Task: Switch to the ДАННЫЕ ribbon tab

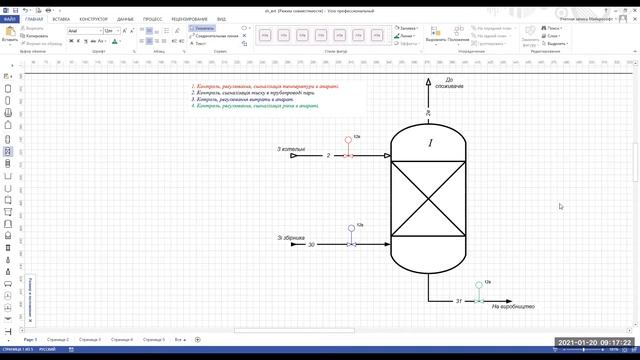Action: coord(125,19)
